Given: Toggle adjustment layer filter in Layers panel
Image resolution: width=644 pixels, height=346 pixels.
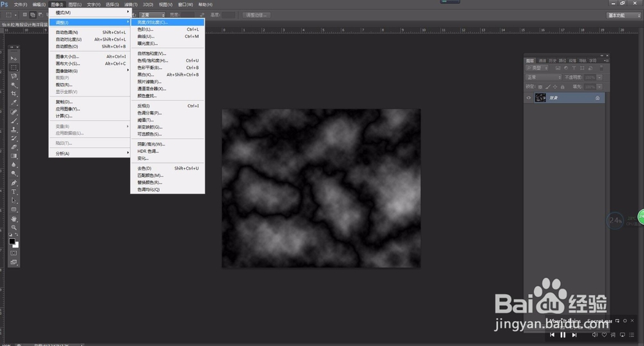Looking at the screenshot, I should [565, 68].
